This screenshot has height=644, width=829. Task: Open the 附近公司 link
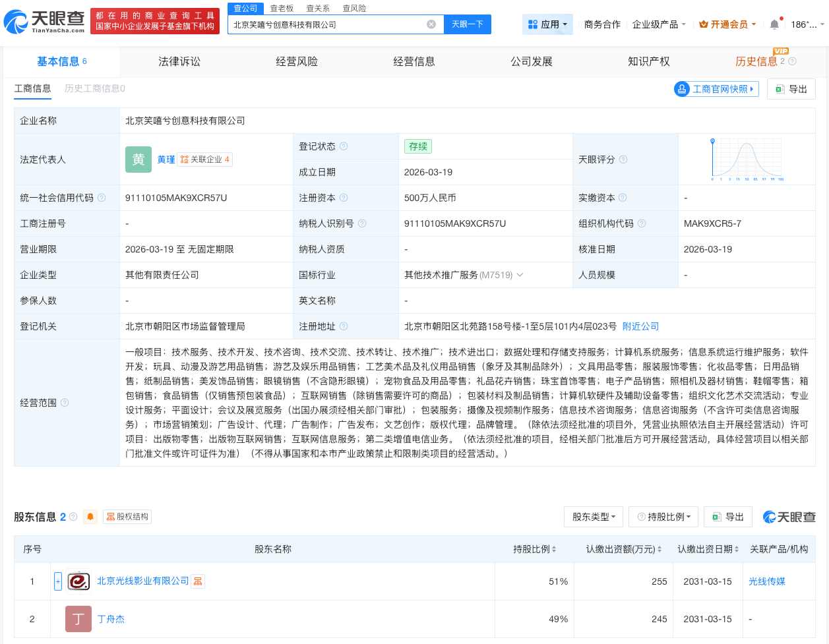(x=640, y=326)
